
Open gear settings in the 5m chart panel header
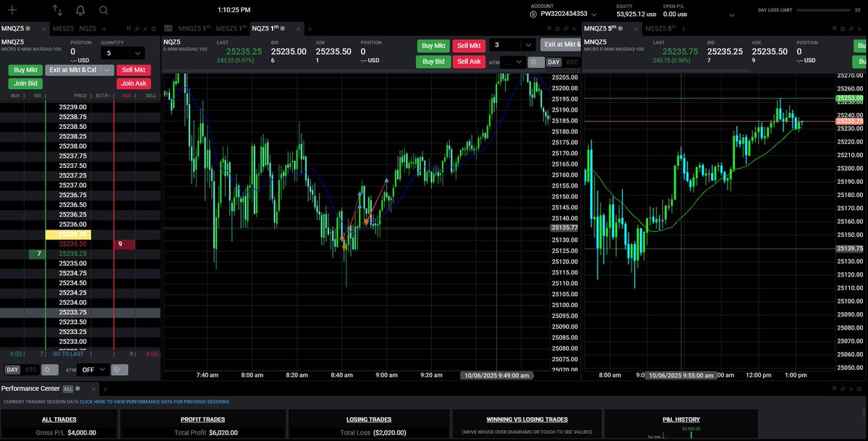[842, 28]
